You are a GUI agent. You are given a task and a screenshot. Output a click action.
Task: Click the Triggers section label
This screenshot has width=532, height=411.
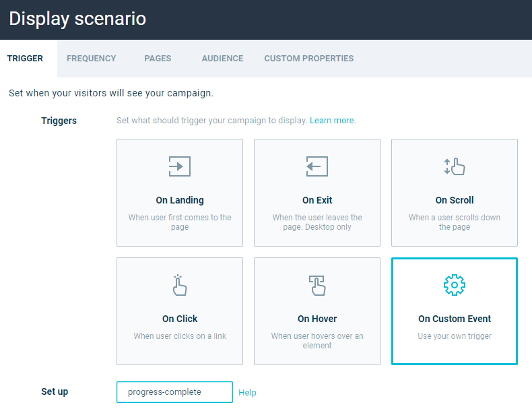(x=59, y=121)
